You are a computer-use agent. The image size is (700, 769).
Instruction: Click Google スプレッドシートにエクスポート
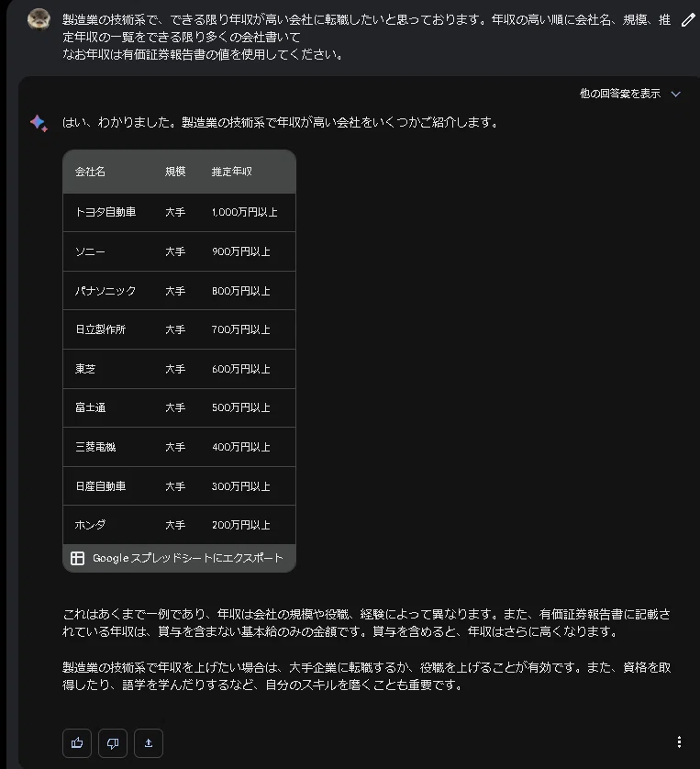(x=188, y=558)
